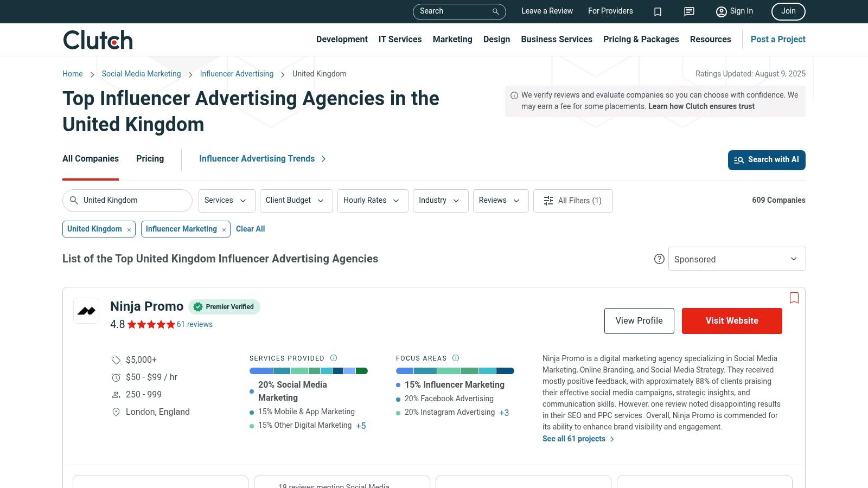Click the Visit Website button
868x488 pixels.
click(x=732, y=321)
